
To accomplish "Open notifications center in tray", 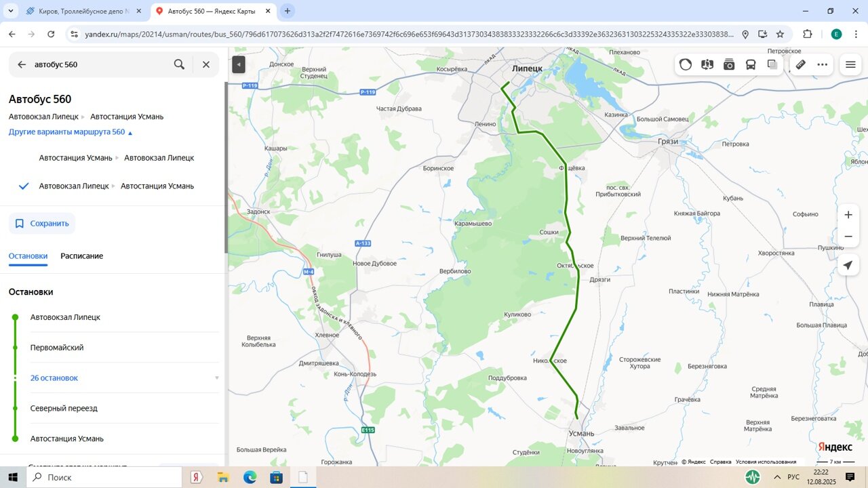I will tap(850, 477).
